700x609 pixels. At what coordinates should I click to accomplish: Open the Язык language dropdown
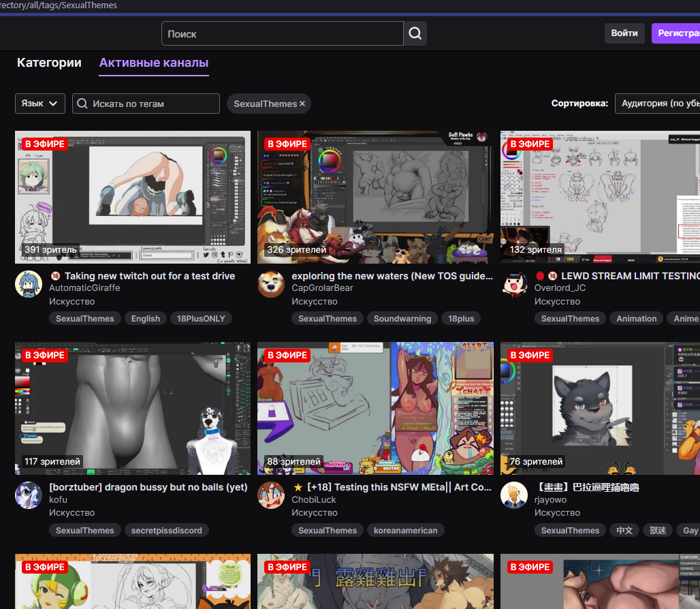(x=40, y=104)
